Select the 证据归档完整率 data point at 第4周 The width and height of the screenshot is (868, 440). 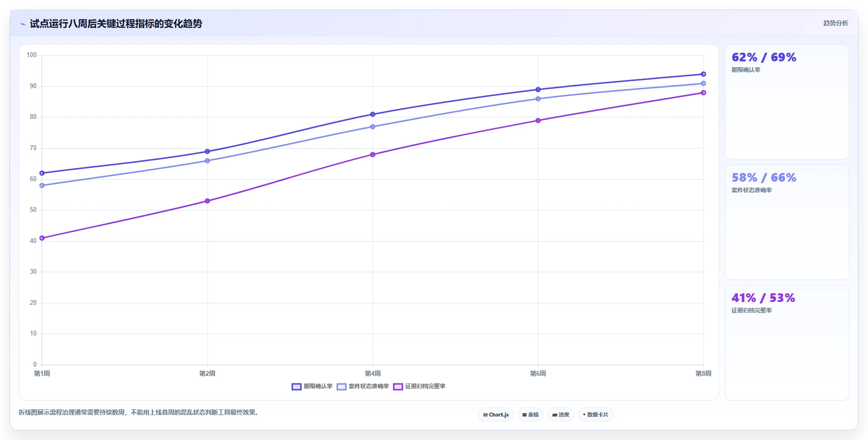click(372, 154)
